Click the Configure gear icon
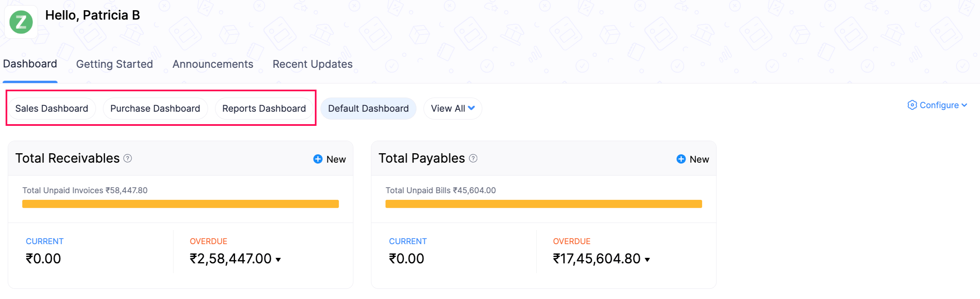This screenshot has height=299, width=980. pyautogui.click(x=912, y=105)
